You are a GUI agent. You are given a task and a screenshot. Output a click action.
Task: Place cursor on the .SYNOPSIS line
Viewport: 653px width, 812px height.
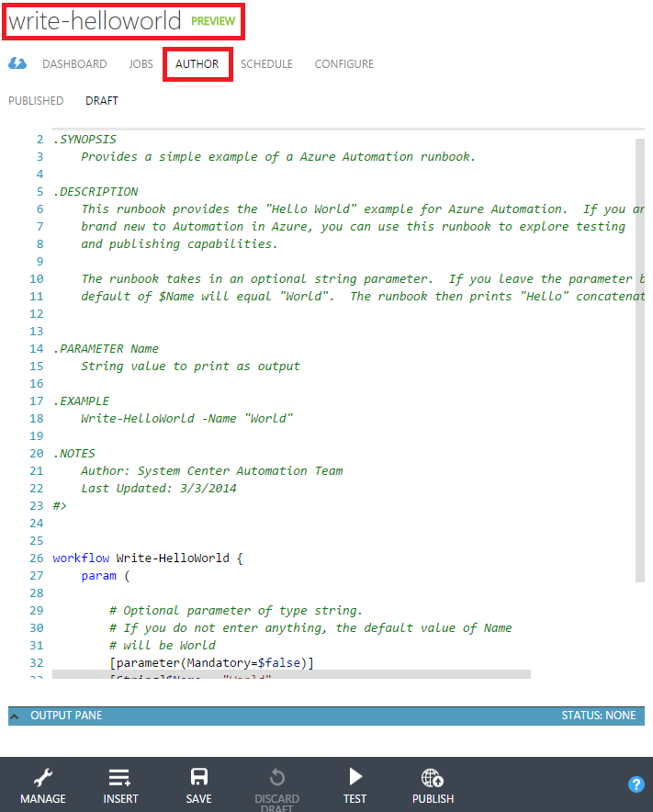tap(84, 140)
